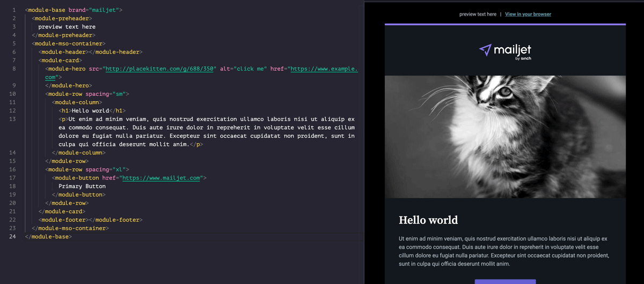The height and width of the screenshot is (284, 644).
Task: Click the closing </module-card> tag on line 21
Action: [x=62, y=211]
